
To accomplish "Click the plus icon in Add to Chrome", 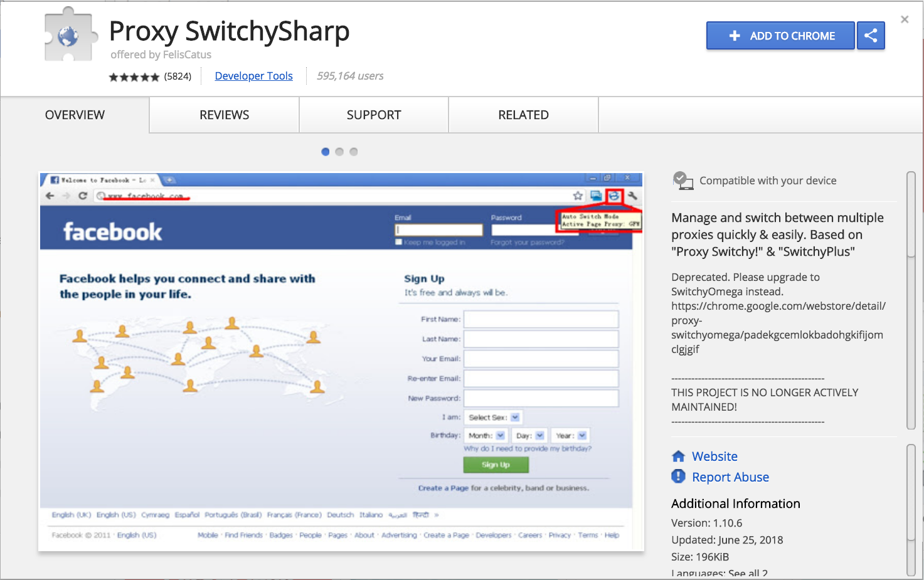I will click(x=735, y=36).
